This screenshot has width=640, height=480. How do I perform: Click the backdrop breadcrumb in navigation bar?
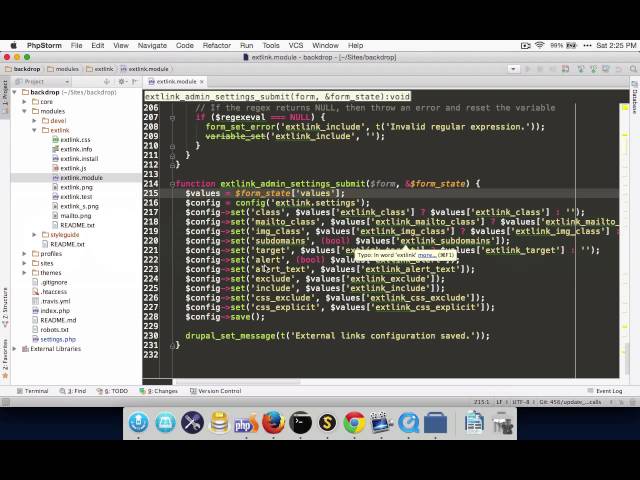pyautogui.click(x=23, y=69)
